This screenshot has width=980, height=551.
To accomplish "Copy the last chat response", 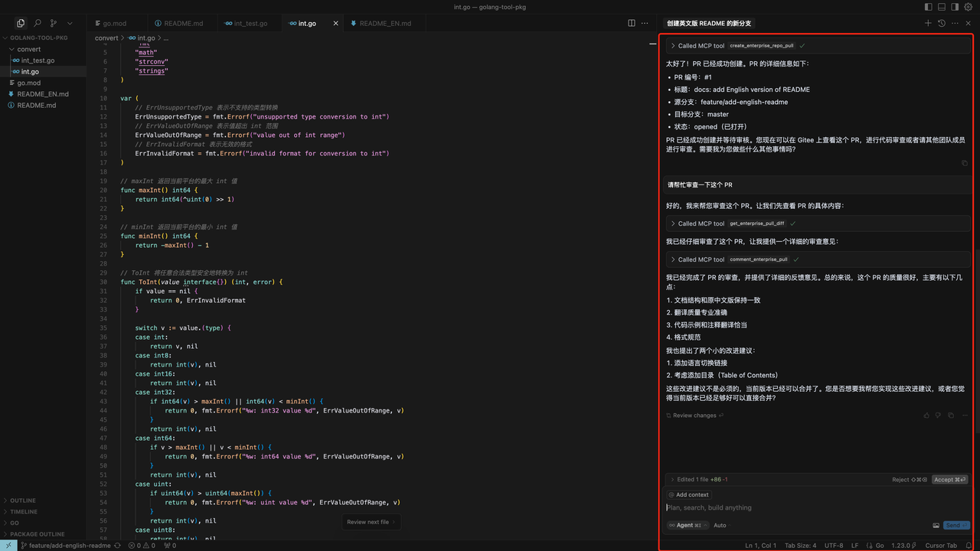I will point(951,416).
